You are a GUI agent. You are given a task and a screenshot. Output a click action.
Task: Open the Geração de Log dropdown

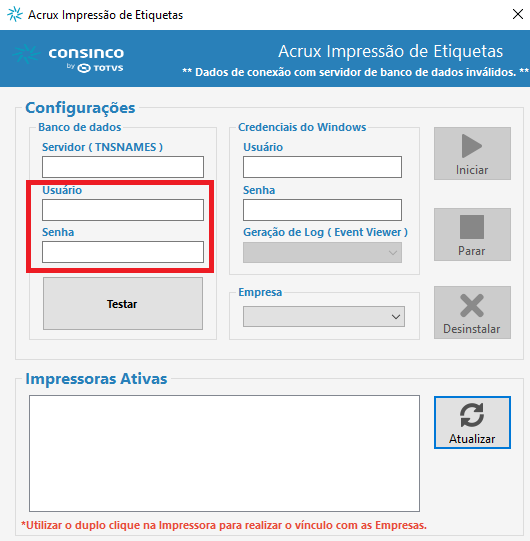click(322, 253)
